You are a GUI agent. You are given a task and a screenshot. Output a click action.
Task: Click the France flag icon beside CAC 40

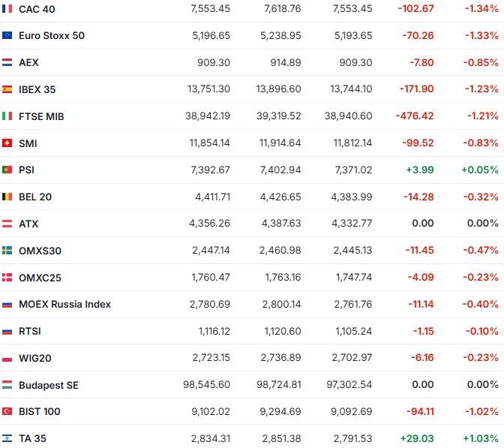[x=7, y=9]
